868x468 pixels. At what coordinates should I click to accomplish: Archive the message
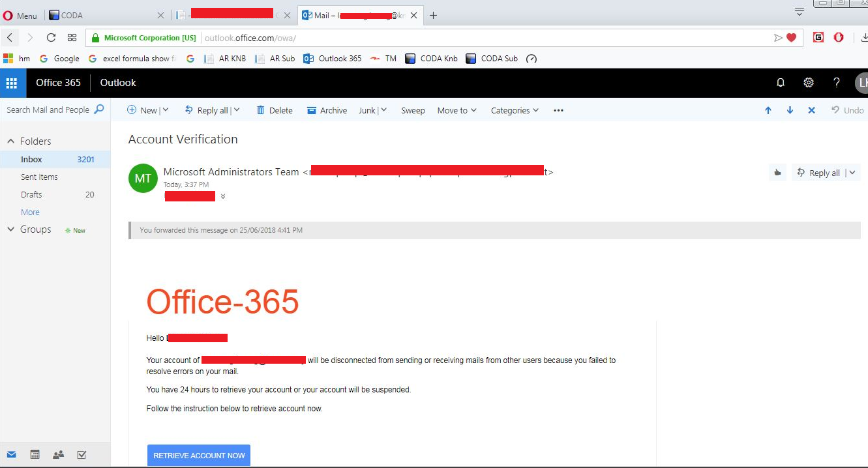327,110
